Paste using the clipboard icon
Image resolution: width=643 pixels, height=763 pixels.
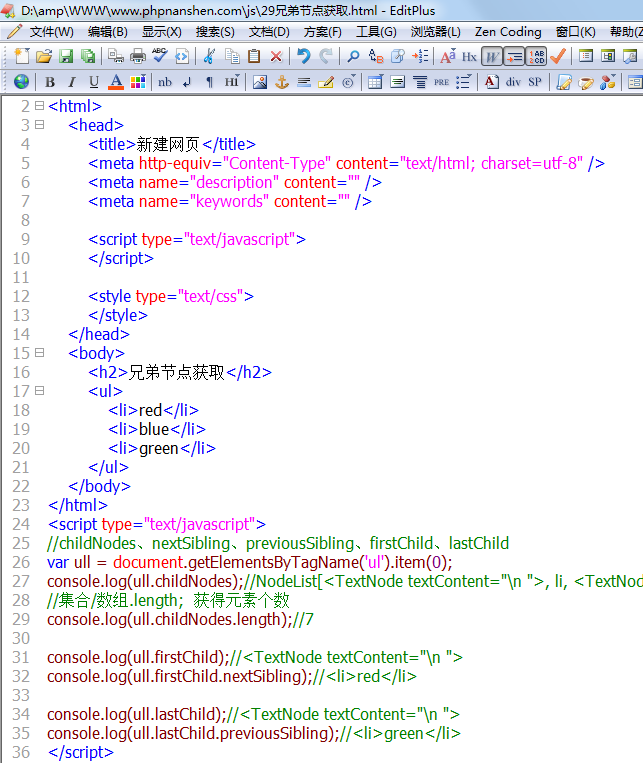[254, 56]
